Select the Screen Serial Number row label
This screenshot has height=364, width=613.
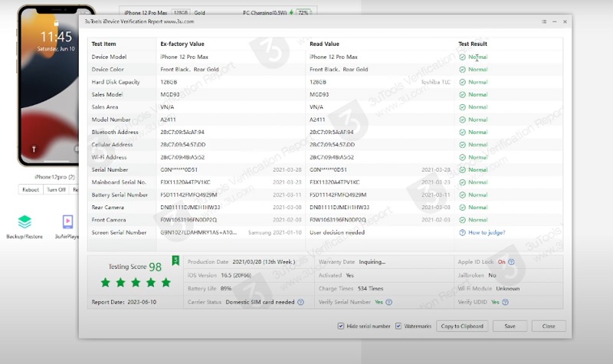point(119,233)
